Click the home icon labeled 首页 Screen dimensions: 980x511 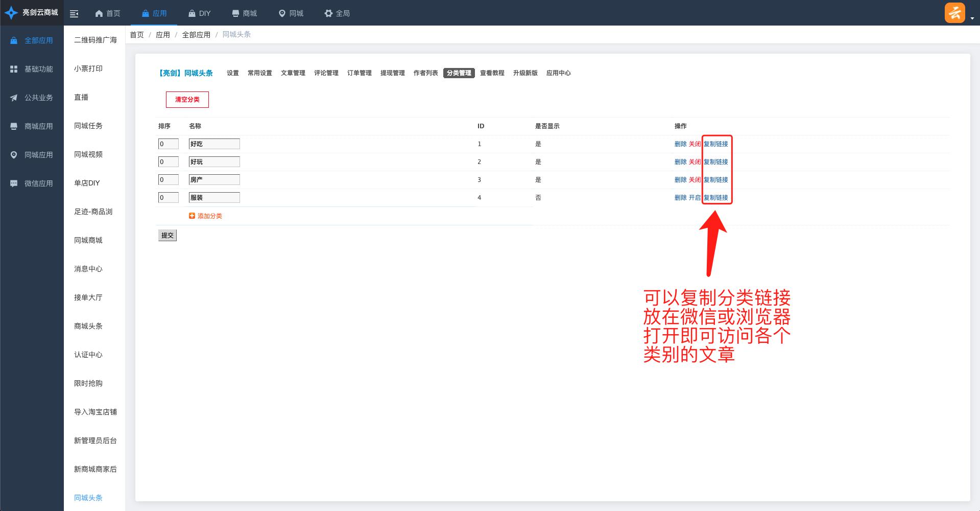(99, 13)
